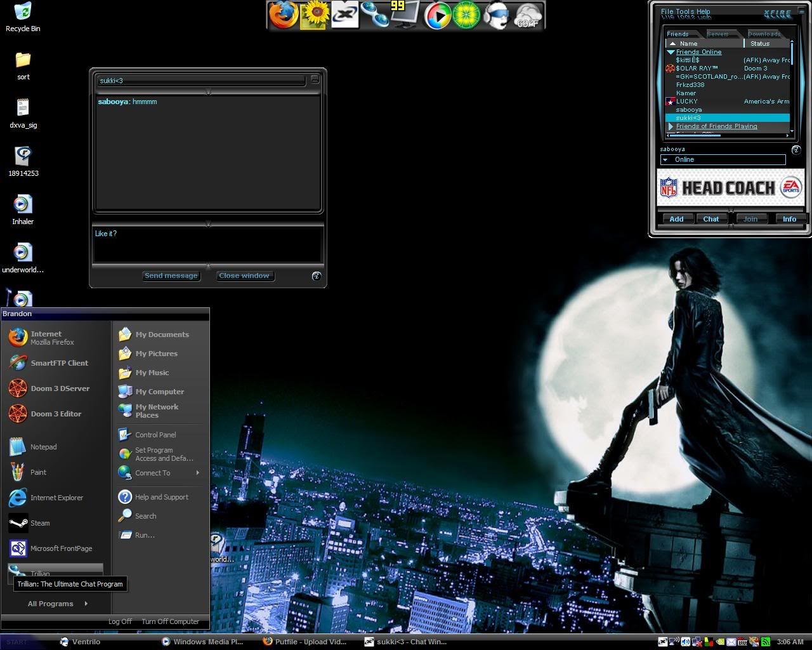Click the Info button in Xfire
Viewport: 812px width, 650px height.
click(789, 219)
